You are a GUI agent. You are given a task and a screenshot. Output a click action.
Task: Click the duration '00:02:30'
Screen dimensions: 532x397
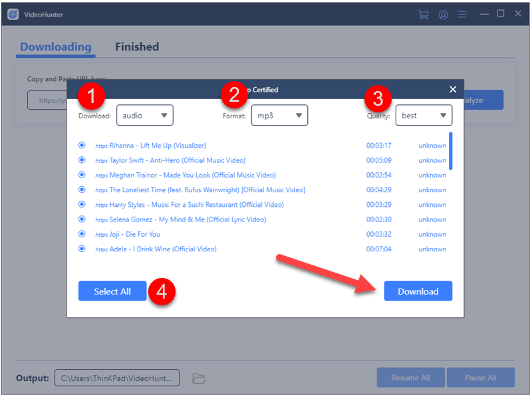click(378, 219)
